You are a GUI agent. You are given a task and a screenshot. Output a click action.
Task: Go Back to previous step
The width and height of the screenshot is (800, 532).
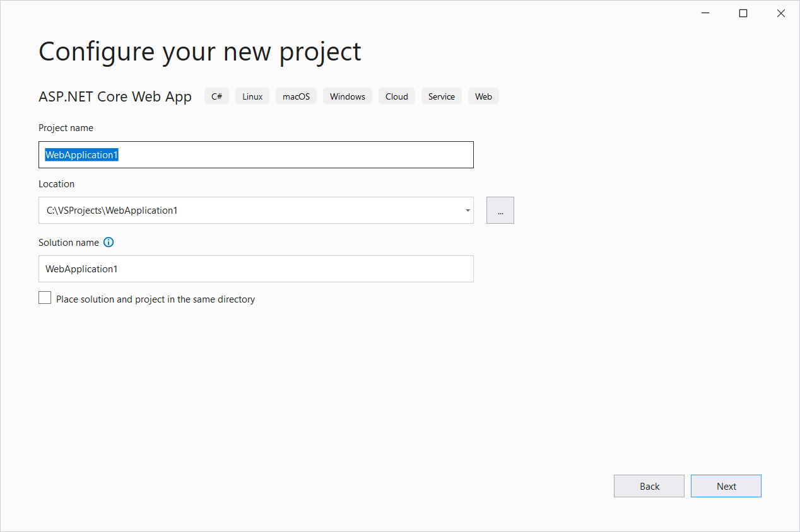649,486
